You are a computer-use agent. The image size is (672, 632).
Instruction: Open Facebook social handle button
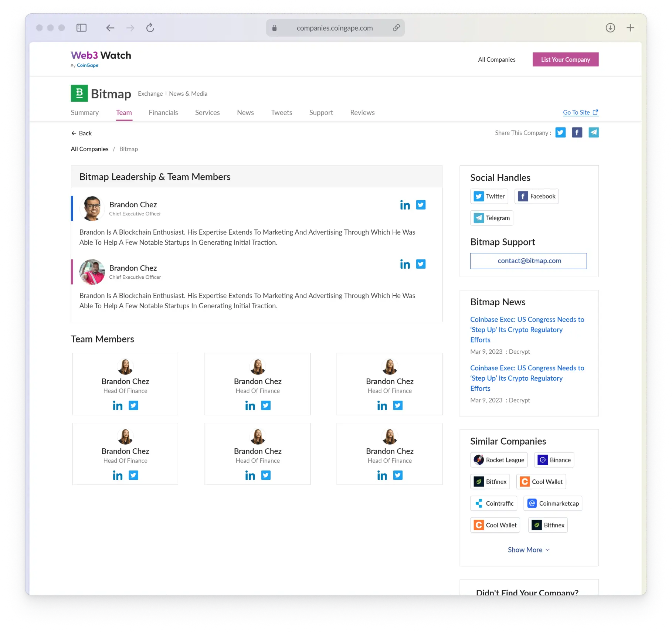[x=537, y=196]
